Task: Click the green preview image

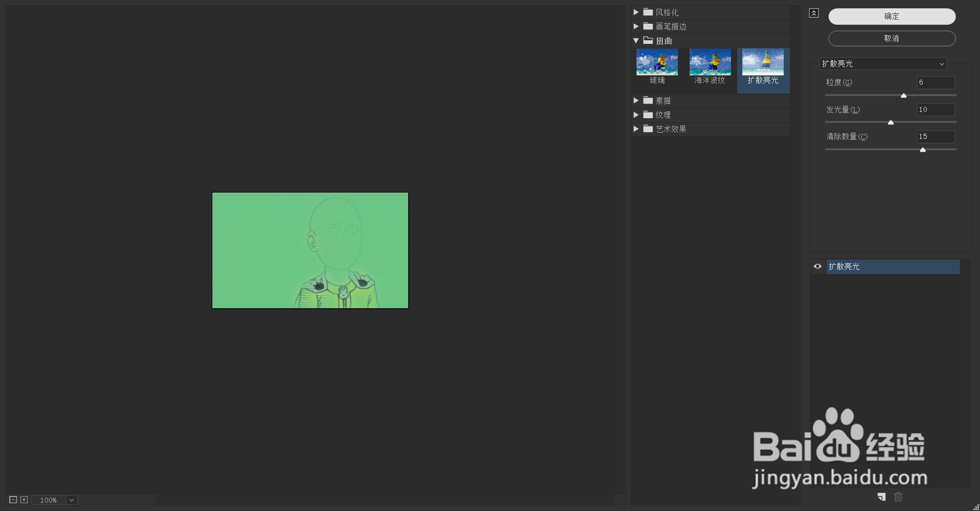Action: (310, 250)
